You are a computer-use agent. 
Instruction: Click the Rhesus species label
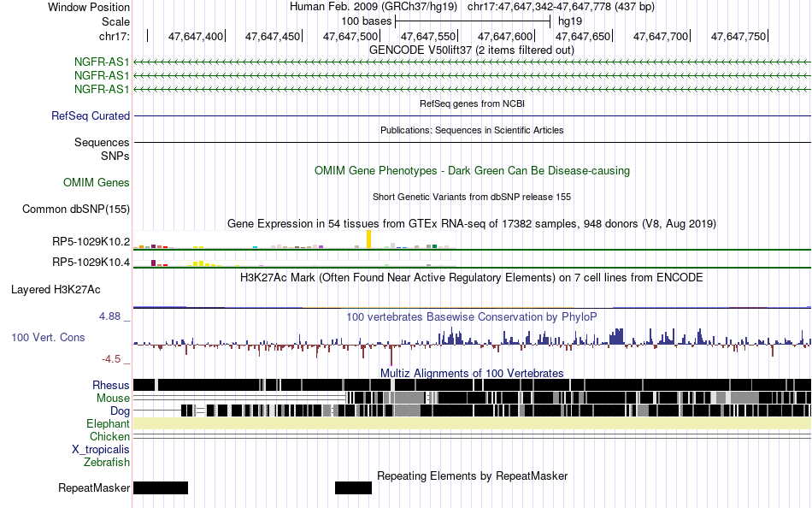(x=111, y=385)
